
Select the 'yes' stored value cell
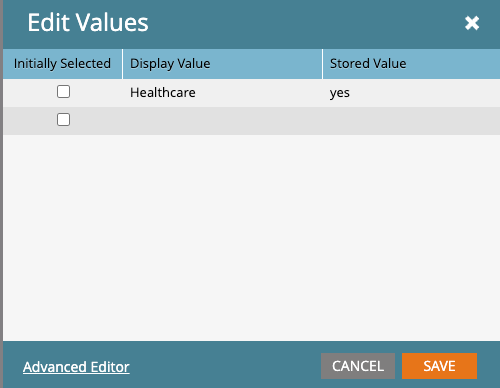coord(412,93)
